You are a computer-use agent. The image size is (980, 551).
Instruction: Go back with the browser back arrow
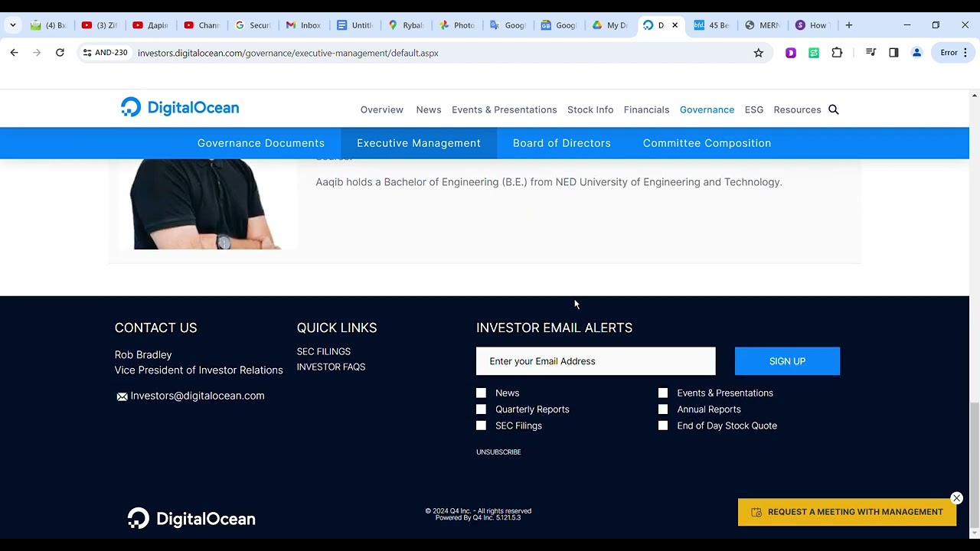click(14, 53)
